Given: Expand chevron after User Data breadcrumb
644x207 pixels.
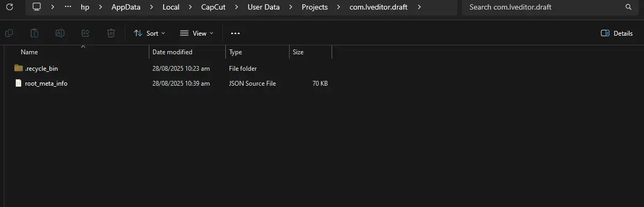Looking at the screenshot, I should point(291,7).
